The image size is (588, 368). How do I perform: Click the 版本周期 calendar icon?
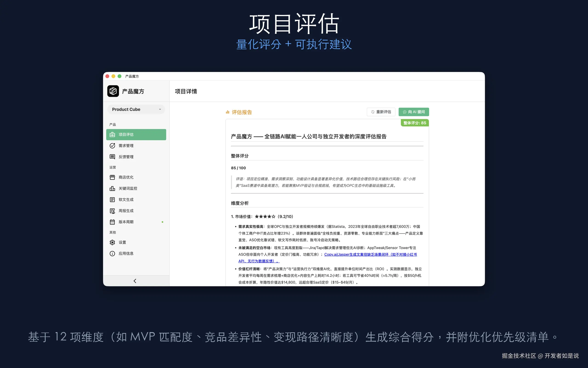click(x=112, y=222)
